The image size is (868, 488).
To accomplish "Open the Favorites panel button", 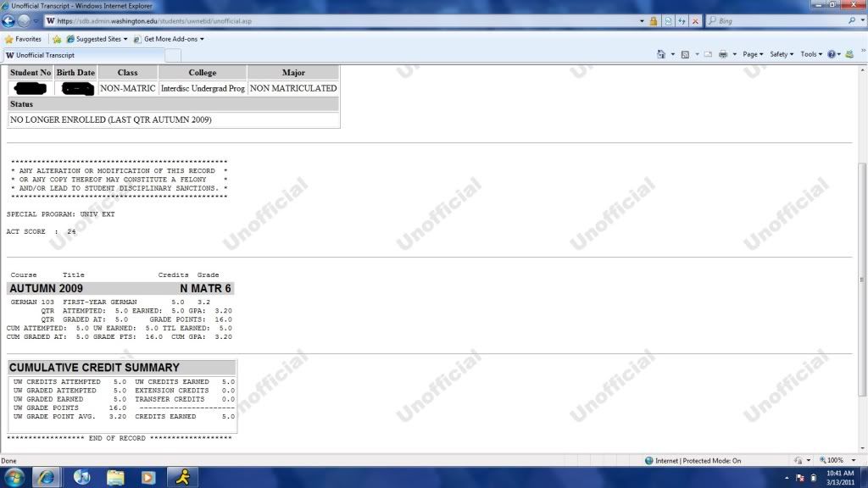I will [23, 39].
